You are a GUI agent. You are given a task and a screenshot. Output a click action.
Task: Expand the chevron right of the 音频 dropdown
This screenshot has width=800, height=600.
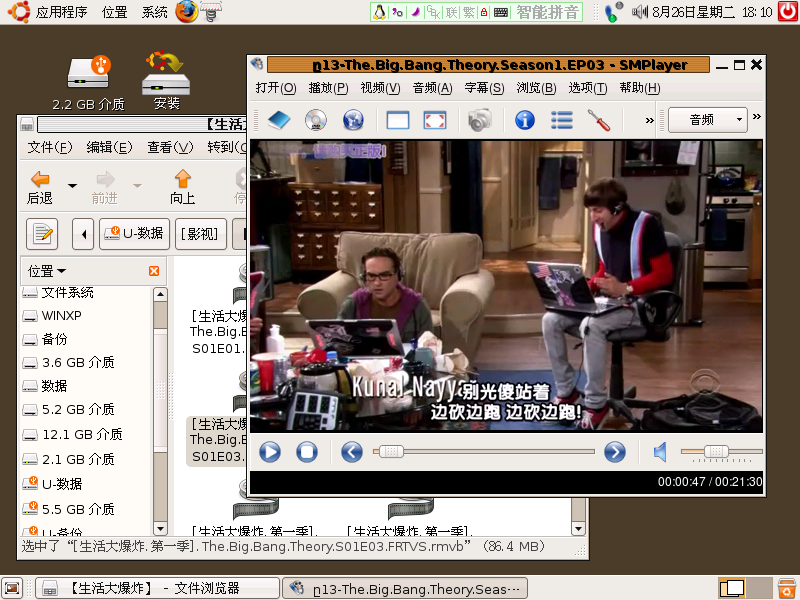(x=757, y=116)
